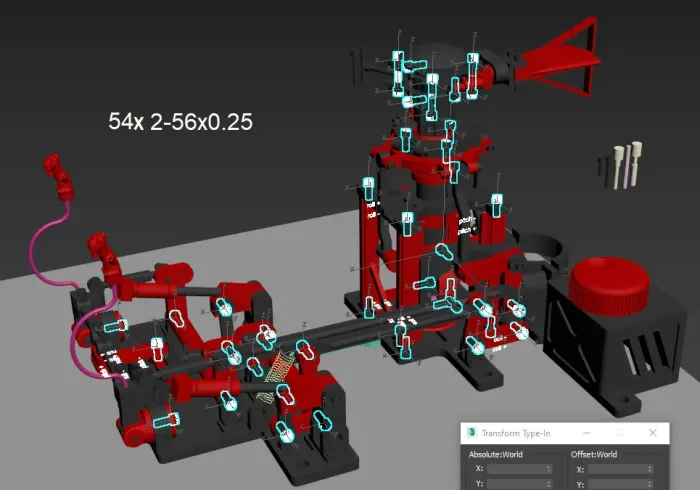Close the Transform Type-In dialog
Screen dimensions: 700x490
653,433
